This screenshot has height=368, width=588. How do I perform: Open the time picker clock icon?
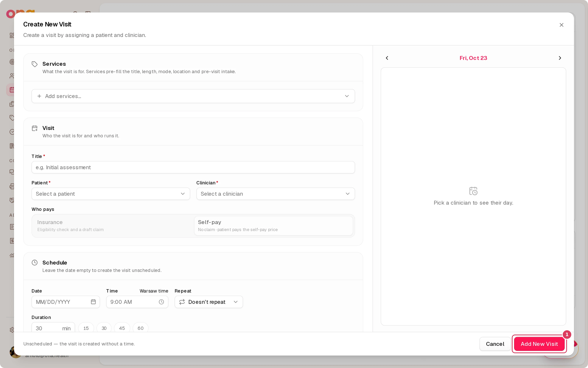161,302
